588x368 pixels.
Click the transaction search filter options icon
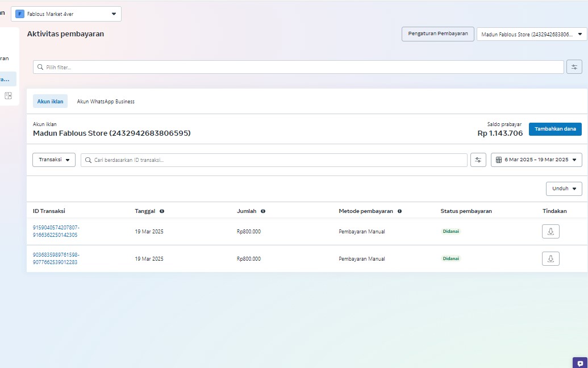tap(478, 160)
